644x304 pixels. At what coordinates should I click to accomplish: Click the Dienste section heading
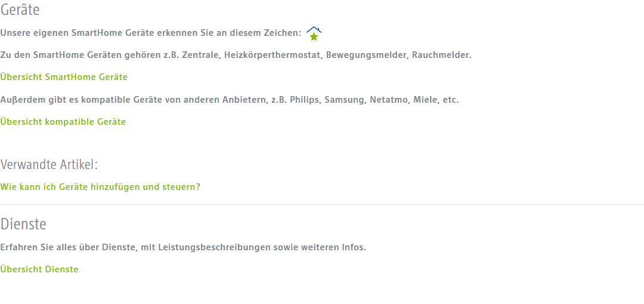pos(23,224)
